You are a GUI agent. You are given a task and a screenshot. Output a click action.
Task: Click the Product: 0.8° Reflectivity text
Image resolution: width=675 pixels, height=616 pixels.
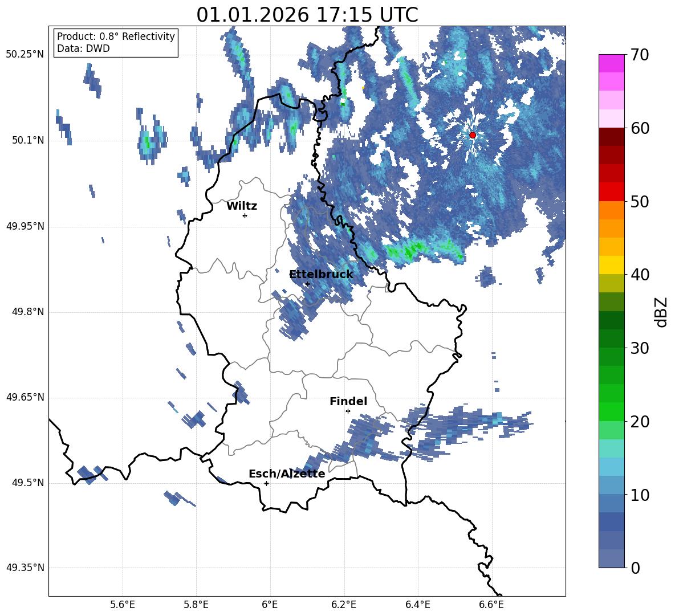pyautogui.click(x=116, y=36)
